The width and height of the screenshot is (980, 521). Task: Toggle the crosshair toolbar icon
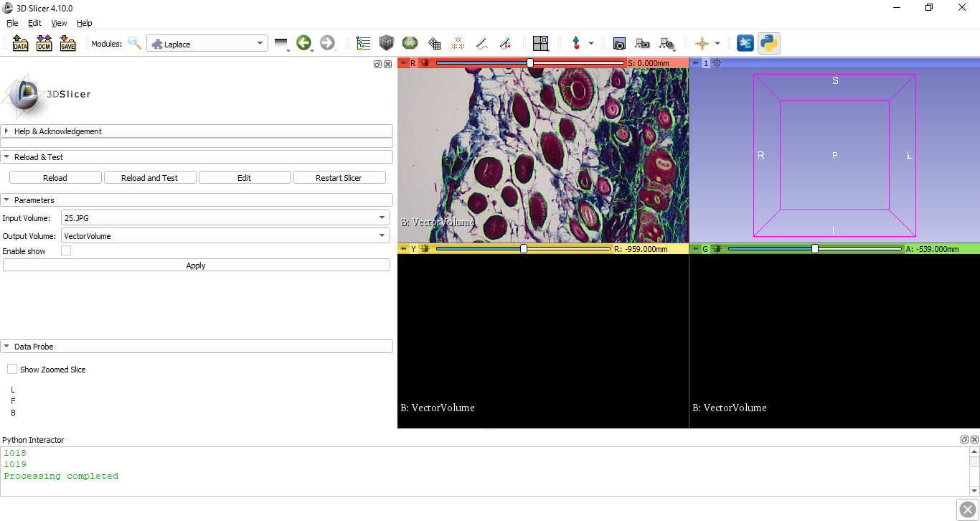tap(702, 44)
